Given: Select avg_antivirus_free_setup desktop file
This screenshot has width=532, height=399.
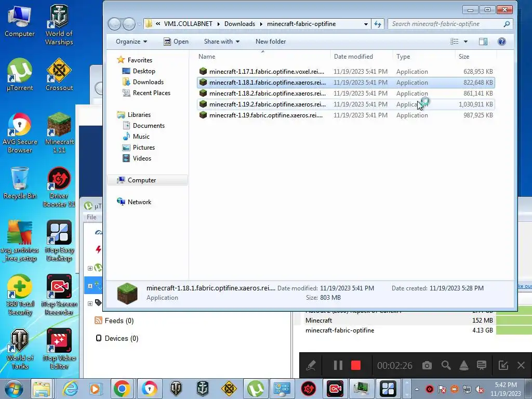Looking at the screenshot, I should click(x=20, y=241).
